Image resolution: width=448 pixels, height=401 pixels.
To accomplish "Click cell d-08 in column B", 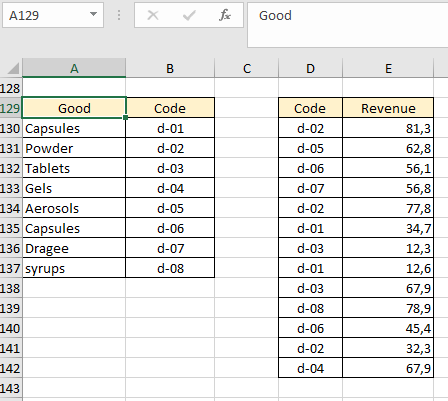I will (x=170, y=268).
